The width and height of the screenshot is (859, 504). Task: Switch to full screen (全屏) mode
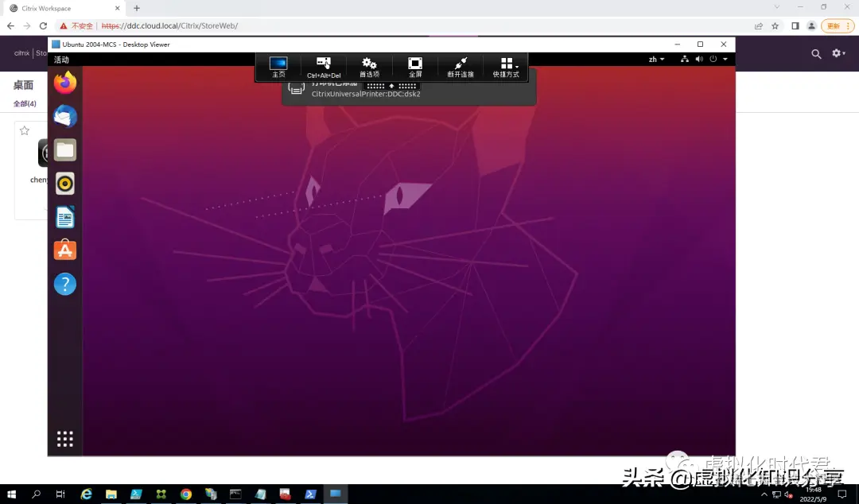point(415,67)
